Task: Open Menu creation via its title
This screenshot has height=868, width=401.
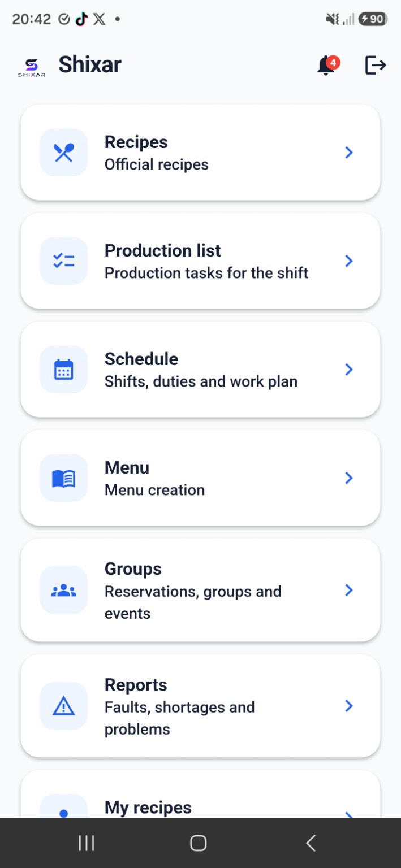Action: point(127,468)
